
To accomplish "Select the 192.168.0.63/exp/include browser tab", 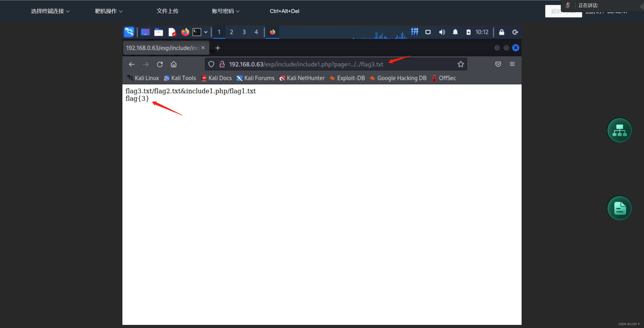I will 162,48.
